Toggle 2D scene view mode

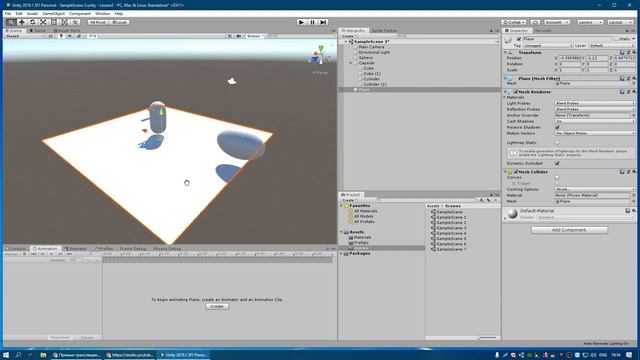(51, 36)
